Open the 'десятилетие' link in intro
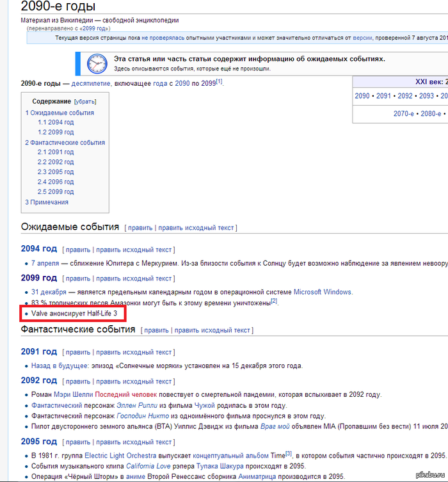The image size is (448, 482). click(x=91, y=84)
